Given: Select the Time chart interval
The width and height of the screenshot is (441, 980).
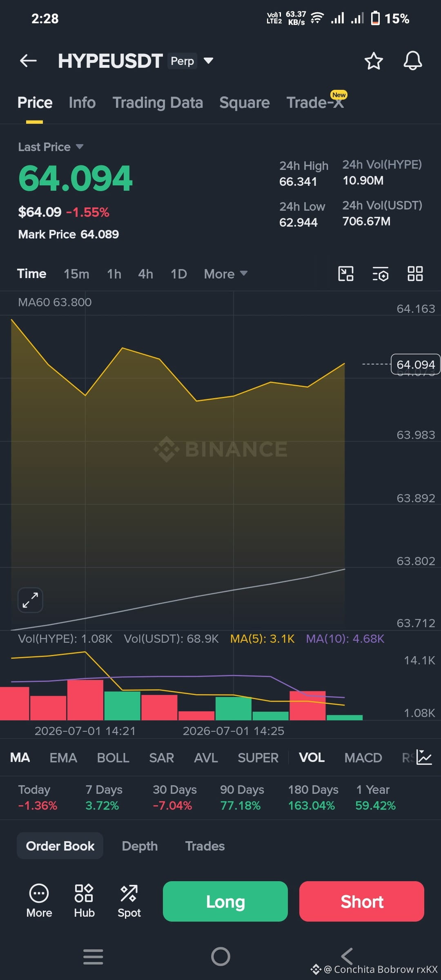Looking at the screenshot, I should (x=31, y=274).
